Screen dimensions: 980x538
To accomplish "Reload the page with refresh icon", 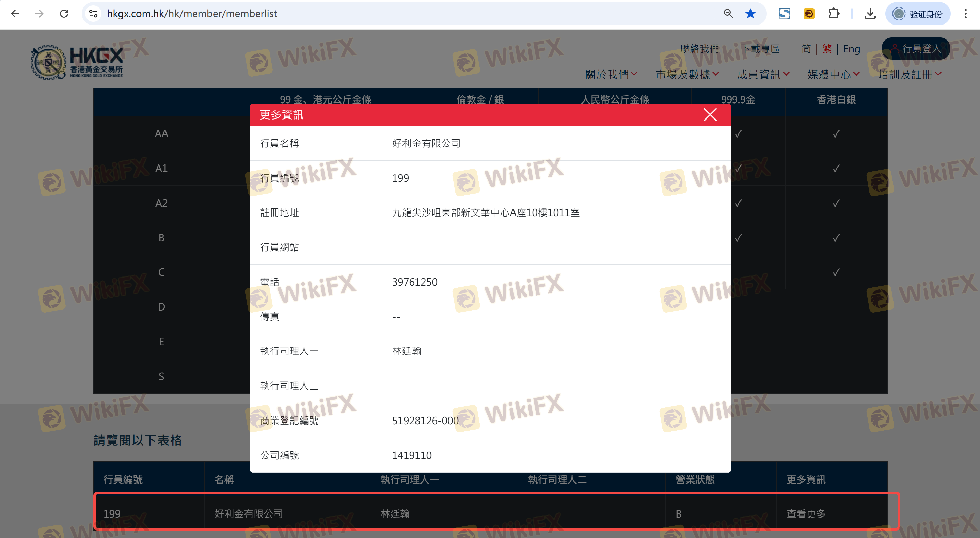I will click(x=64, y=14).
